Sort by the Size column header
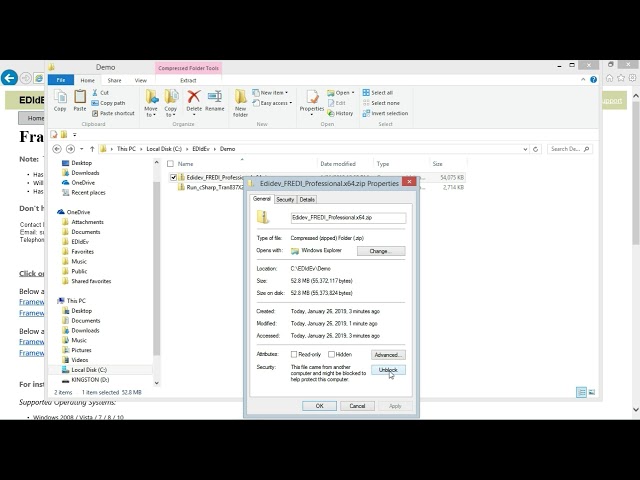 tap(438, 164)
